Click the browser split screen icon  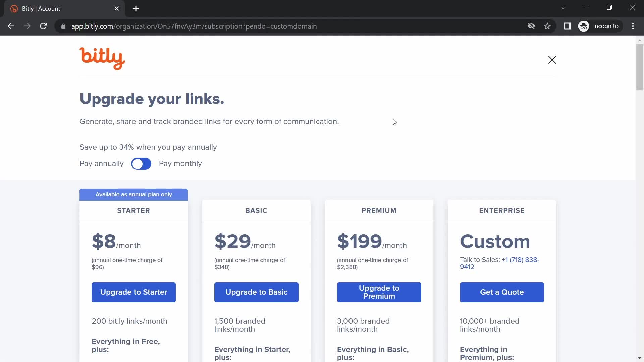(x=568, y=26)
